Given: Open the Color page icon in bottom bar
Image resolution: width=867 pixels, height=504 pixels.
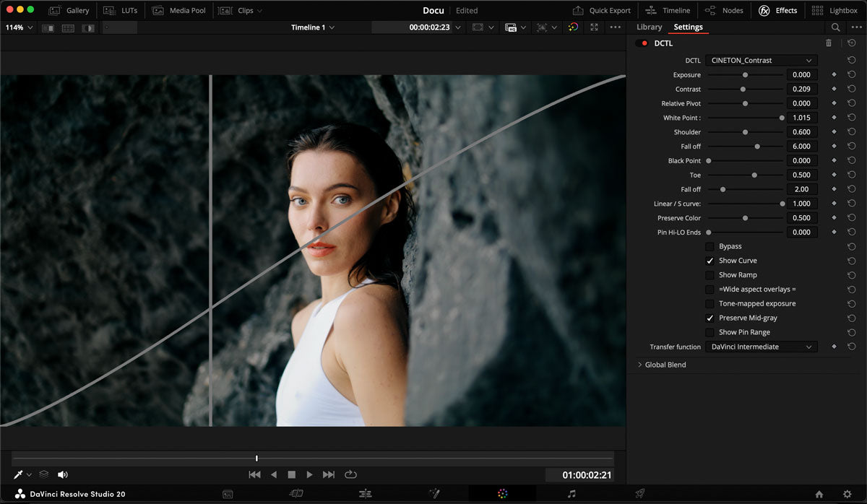Looking at the screenshot, I should [503, 494].
